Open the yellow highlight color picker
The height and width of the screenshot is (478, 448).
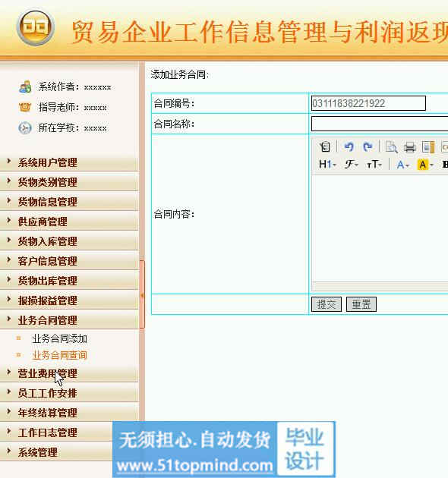tap(425, 165)
